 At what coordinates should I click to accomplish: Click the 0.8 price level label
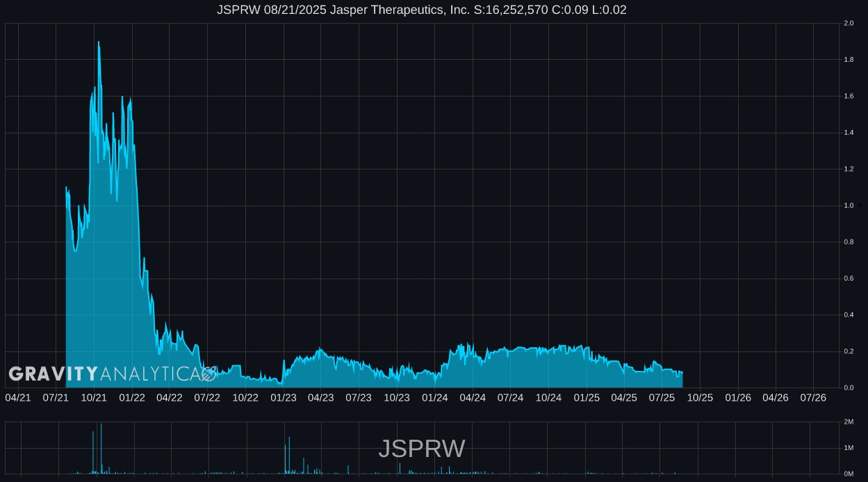pyautogui.click(x=849, y=242)
